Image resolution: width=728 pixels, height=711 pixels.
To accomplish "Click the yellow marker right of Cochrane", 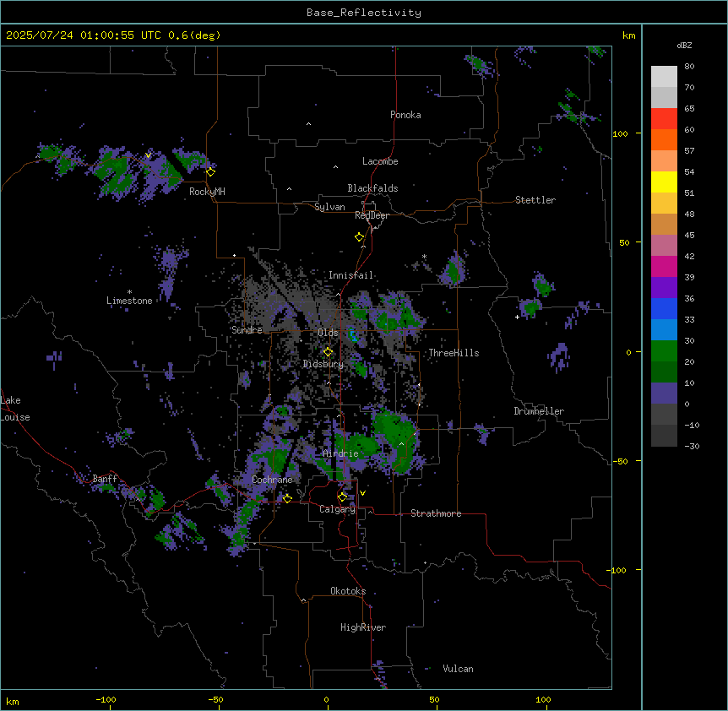I will click(x=287, y=498).
